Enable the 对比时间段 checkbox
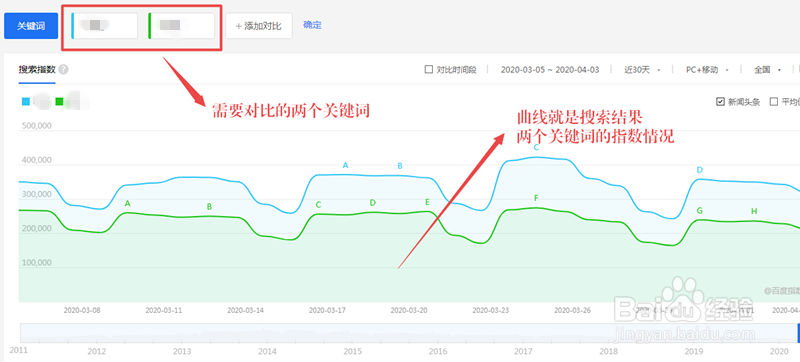This screenshot has height=362, width=800. coord(429,69)
